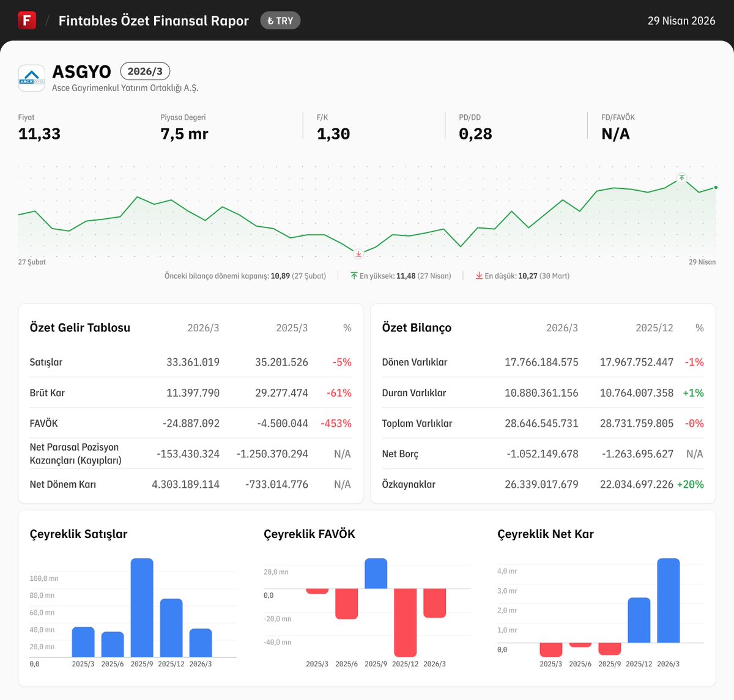
Task: Click the Net Borç value -1.052.149.678
Action: click(x=543, y=454)
